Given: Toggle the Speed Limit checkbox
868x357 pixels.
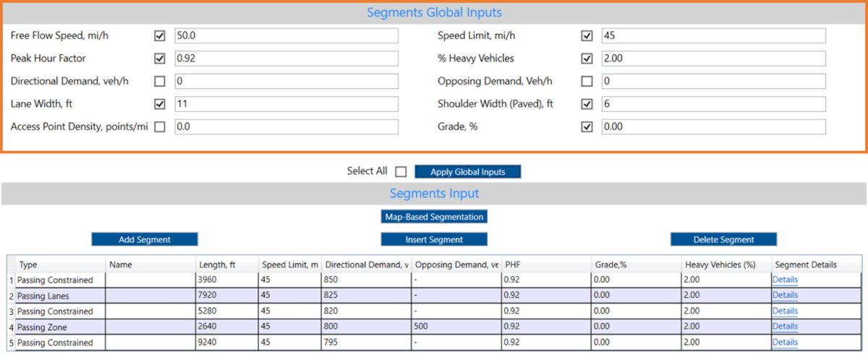Looking at the screenshot, I should coord(587,35).
